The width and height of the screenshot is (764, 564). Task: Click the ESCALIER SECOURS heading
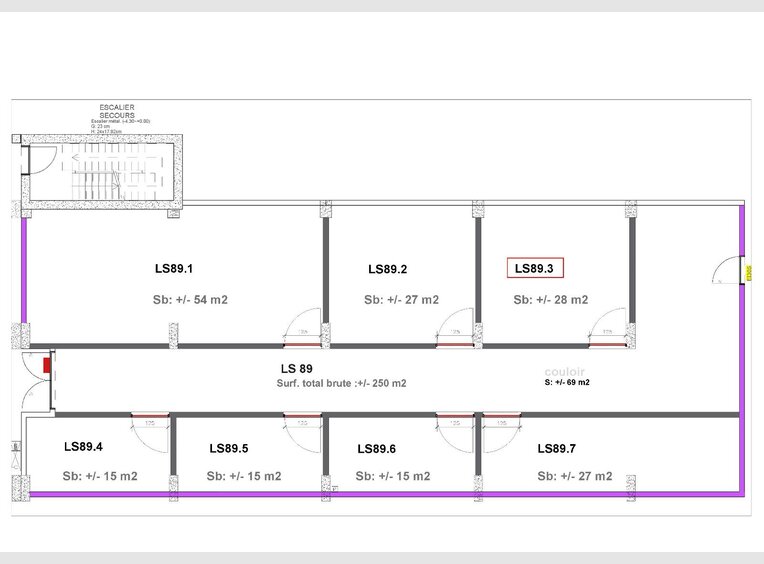(x=117, y=110)
